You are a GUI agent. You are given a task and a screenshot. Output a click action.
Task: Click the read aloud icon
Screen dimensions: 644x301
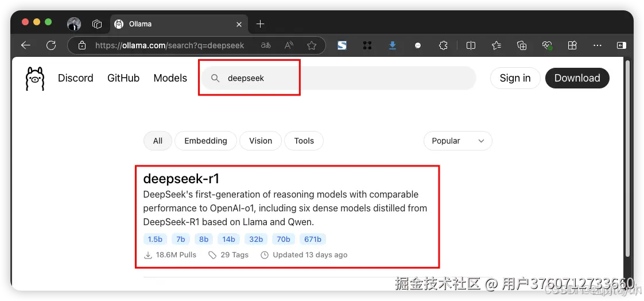pyautogui.click(x=289, y=45)
